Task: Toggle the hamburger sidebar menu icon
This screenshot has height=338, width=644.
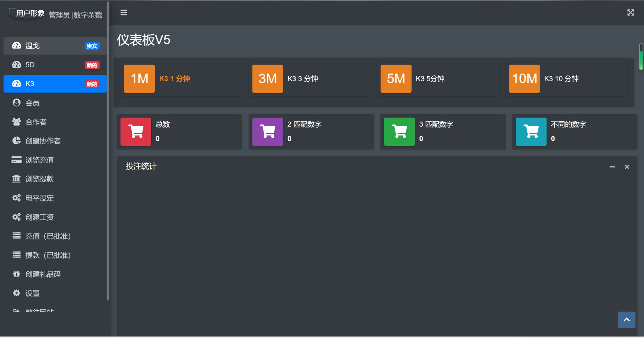Action: 124,13
